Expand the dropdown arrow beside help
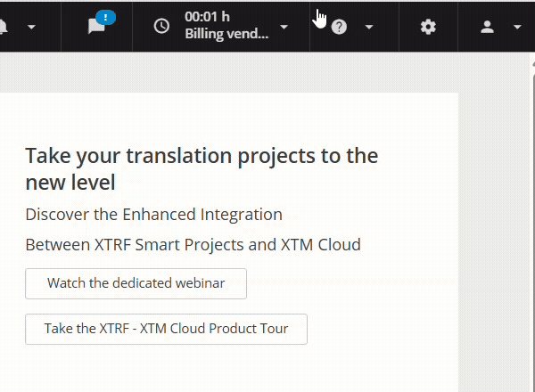 click(x=369, y=27)
